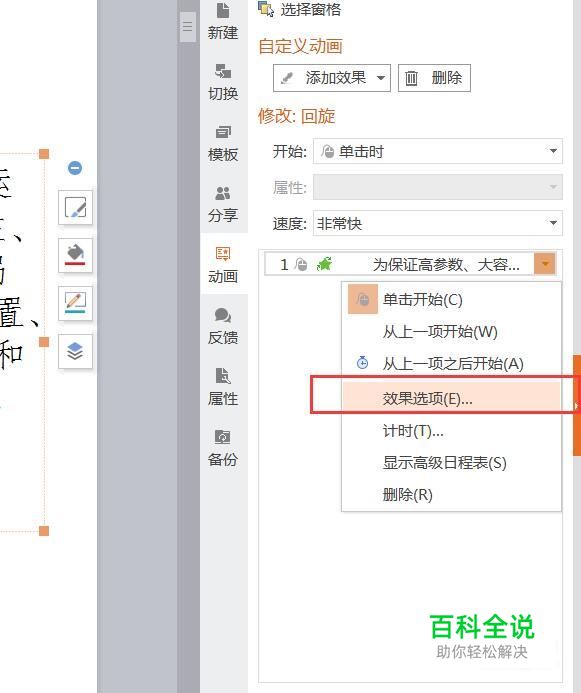Open the 模板 template panel

coord(223,143)
